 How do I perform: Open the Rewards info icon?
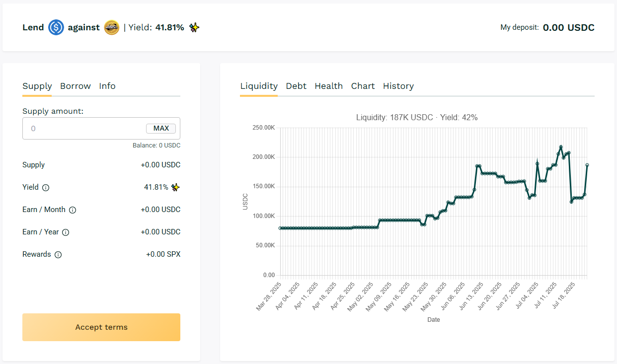point(58,255)
